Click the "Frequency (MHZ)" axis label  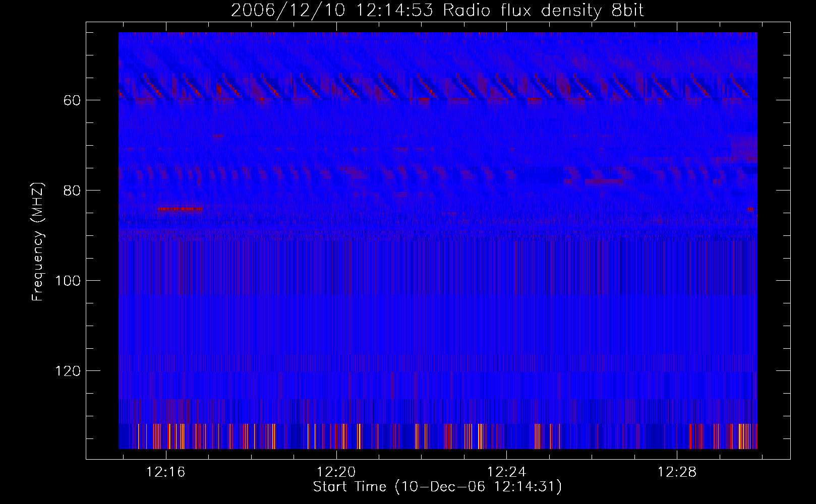click(38, 241)
